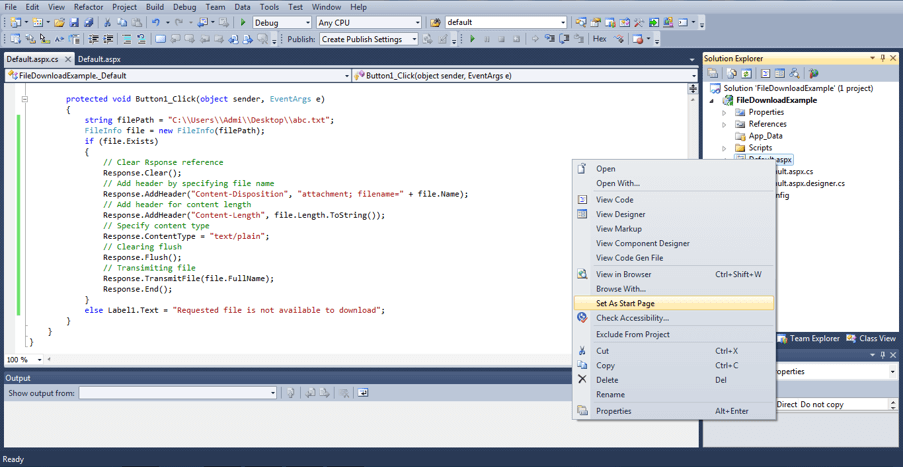
Task: Click the ASP.NET Configuration globe icon
Action: click(x=813, y=73)
